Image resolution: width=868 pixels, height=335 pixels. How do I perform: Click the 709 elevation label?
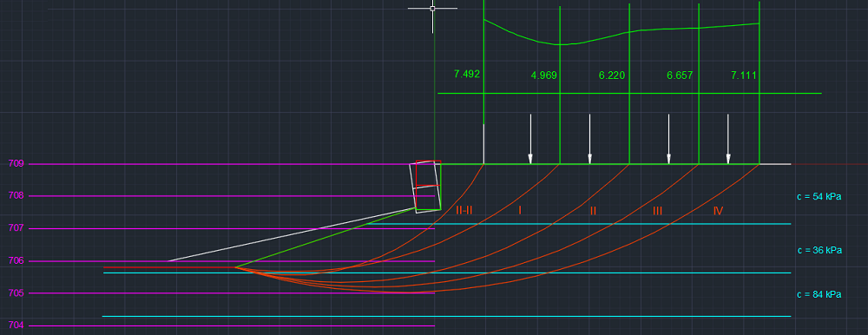tap(16, 163)
